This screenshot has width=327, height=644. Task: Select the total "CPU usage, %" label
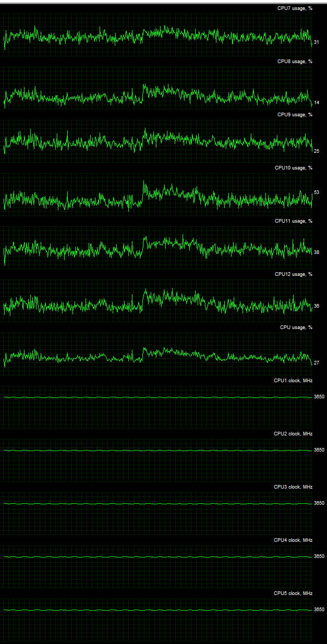[296, 327]
